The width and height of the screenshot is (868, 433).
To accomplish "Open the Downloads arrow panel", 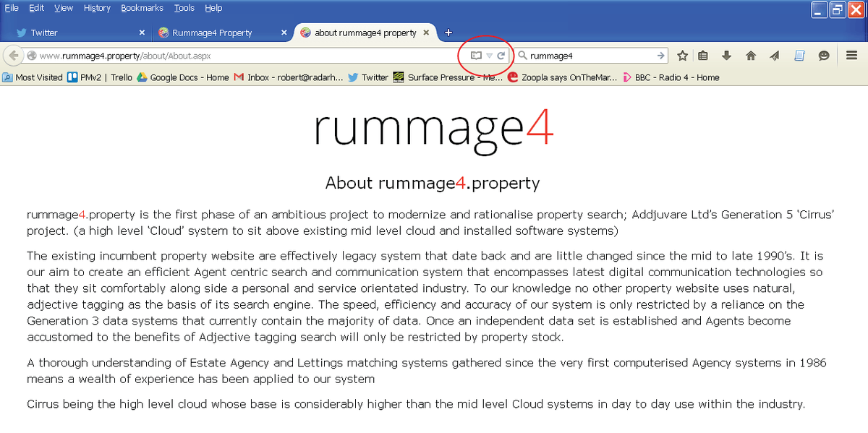I will [727, 56].
